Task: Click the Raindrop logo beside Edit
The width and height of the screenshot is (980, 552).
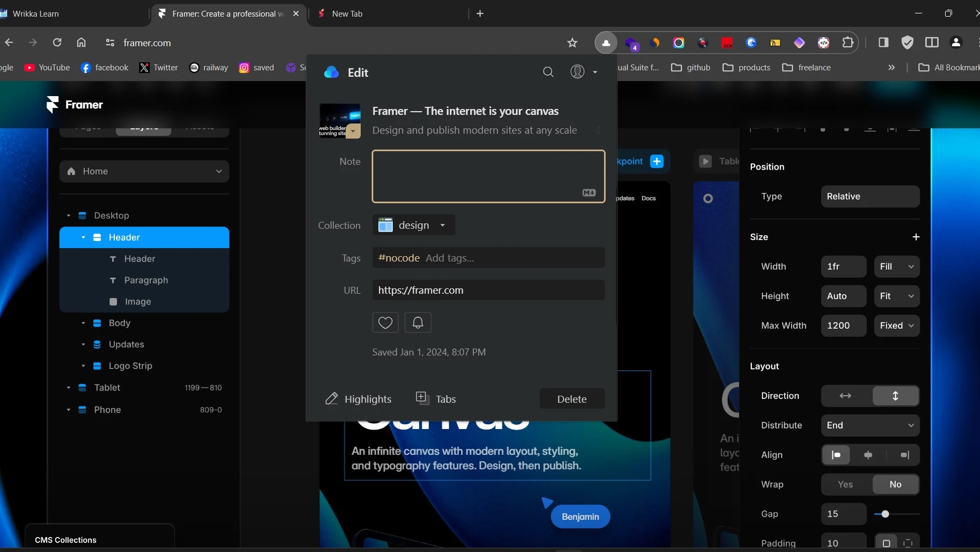Action: (332, 72)
